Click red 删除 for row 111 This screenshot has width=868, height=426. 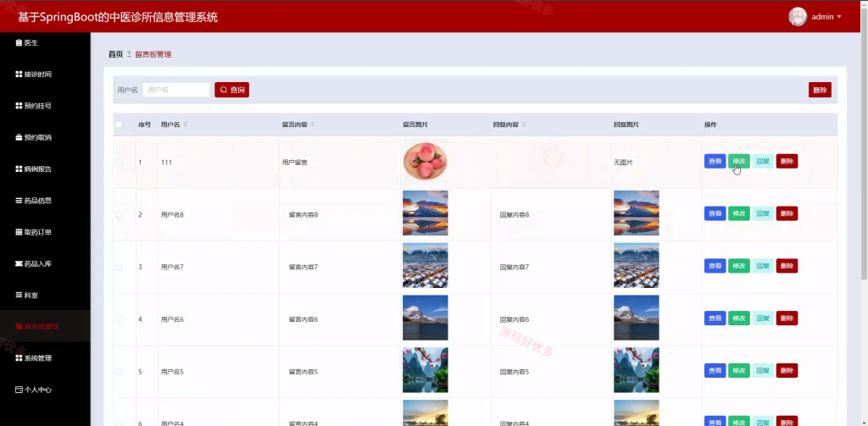click(x=787, y=161)
